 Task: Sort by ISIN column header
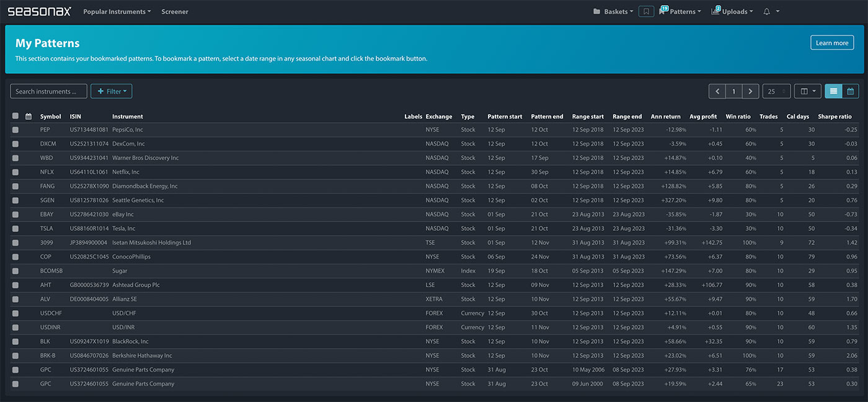[76, 116]
